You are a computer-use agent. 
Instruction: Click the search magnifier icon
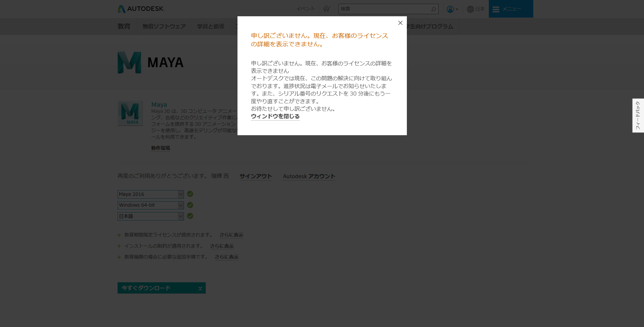click(x=433, y=9)
